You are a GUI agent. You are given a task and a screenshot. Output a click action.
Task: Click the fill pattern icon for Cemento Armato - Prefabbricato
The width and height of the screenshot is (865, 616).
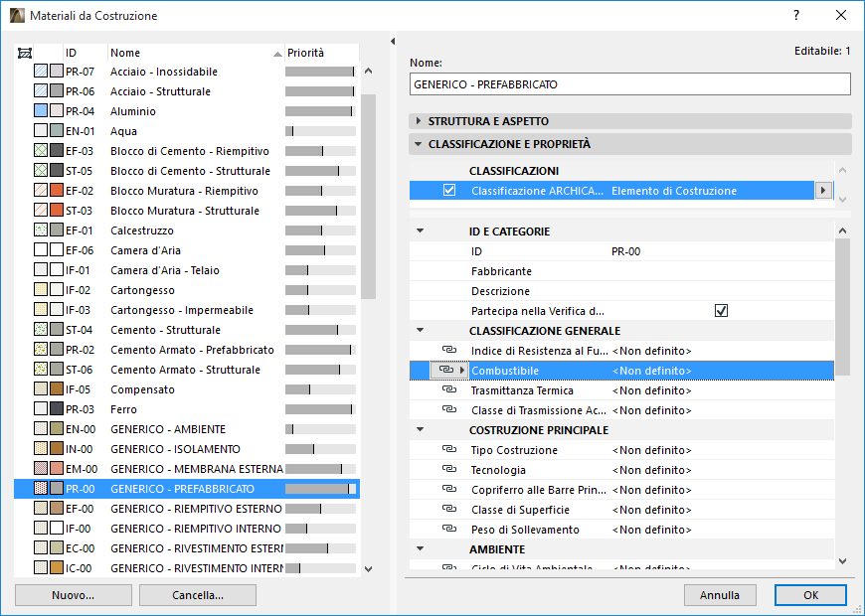(41, 349)
